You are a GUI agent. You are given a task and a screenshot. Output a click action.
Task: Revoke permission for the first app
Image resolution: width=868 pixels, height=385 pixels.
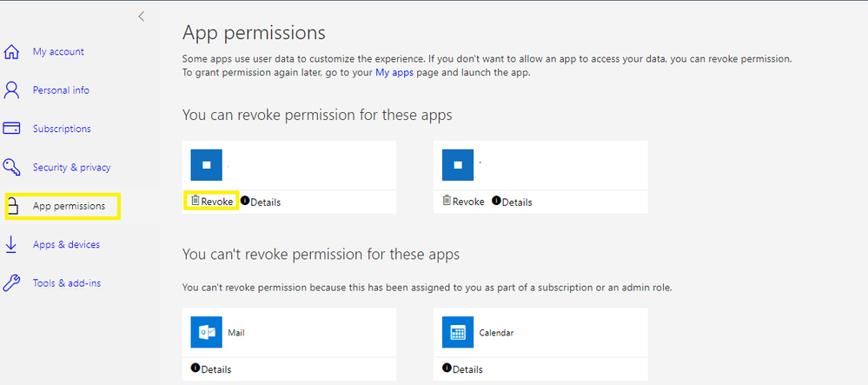[x=213, y=202]
